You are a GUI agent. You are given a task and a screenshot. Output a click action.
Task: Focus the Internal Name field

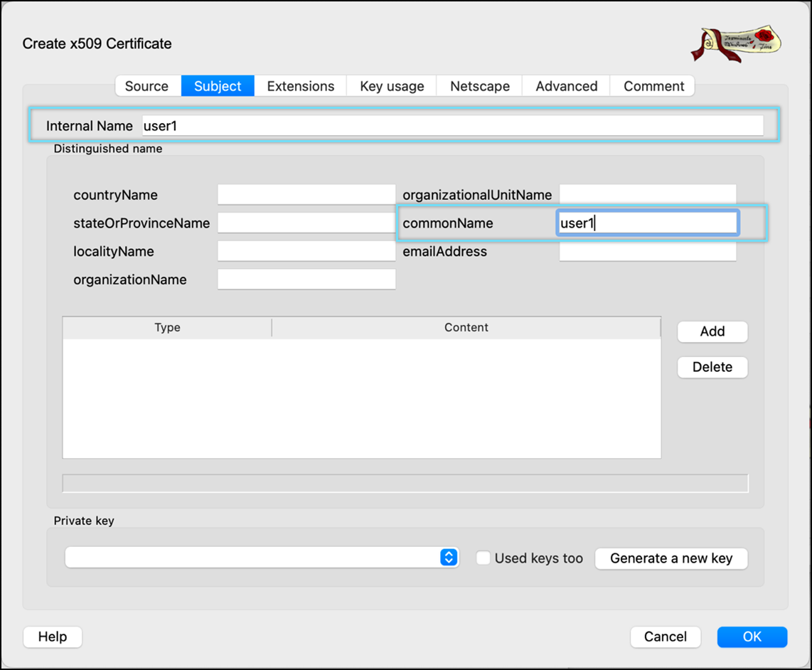(452, 126)
